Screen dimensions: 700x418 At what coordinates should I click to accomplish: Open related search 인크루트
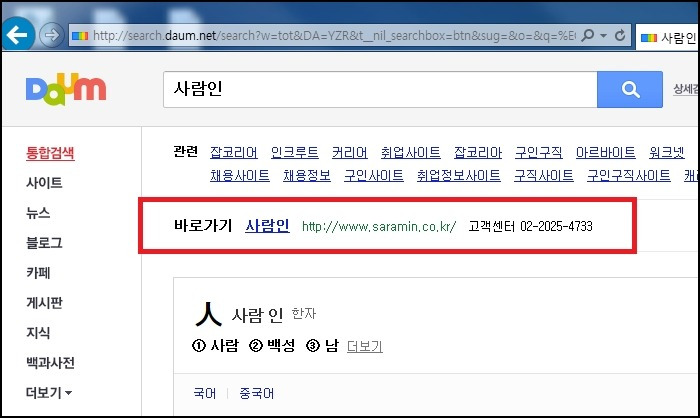(295, 153)
